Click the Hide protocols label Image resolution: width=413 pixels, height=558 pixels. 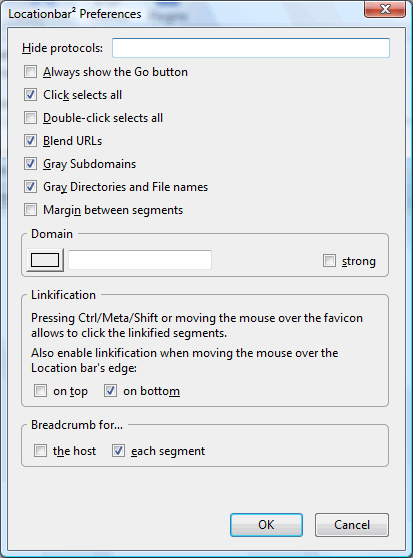pyautogui.click(x=62, y=48)
